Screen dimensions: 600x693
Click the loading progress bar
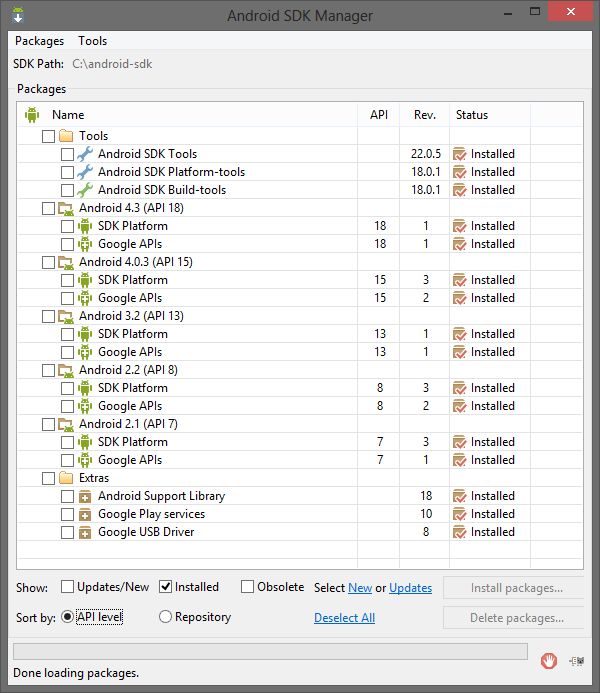point(269,652)
